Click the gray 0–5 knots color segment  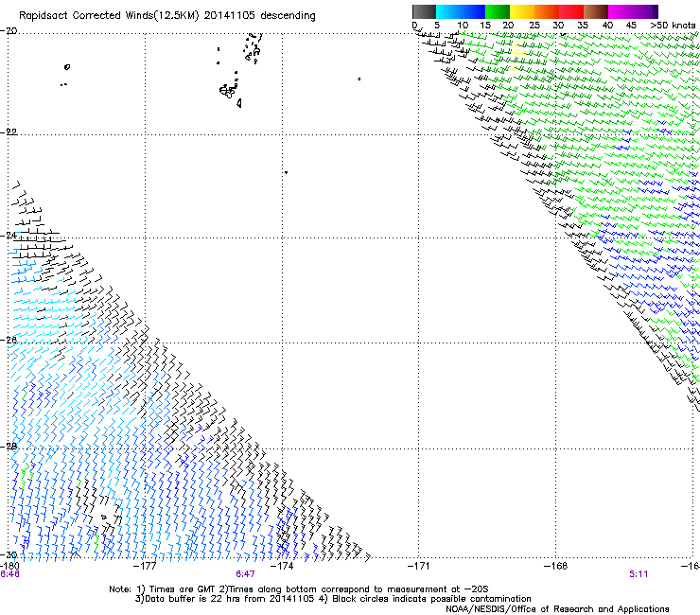[424, 11]
